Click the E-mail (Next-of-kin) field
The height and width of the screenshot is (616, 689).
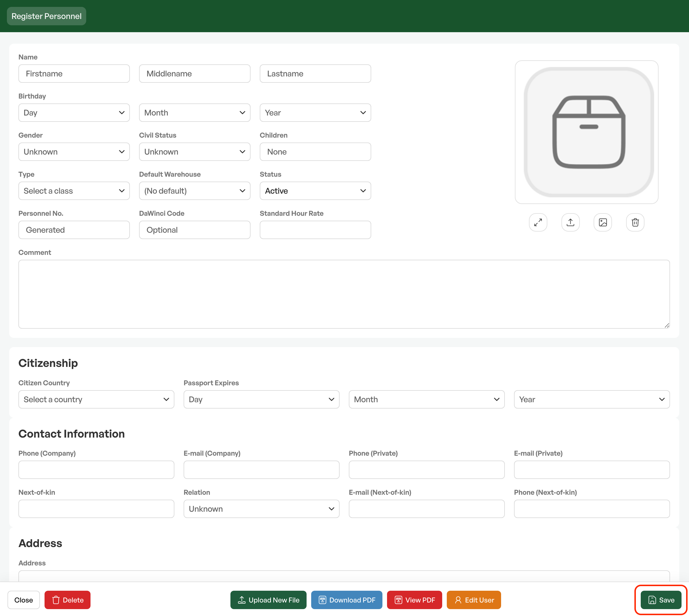(427, 509)
